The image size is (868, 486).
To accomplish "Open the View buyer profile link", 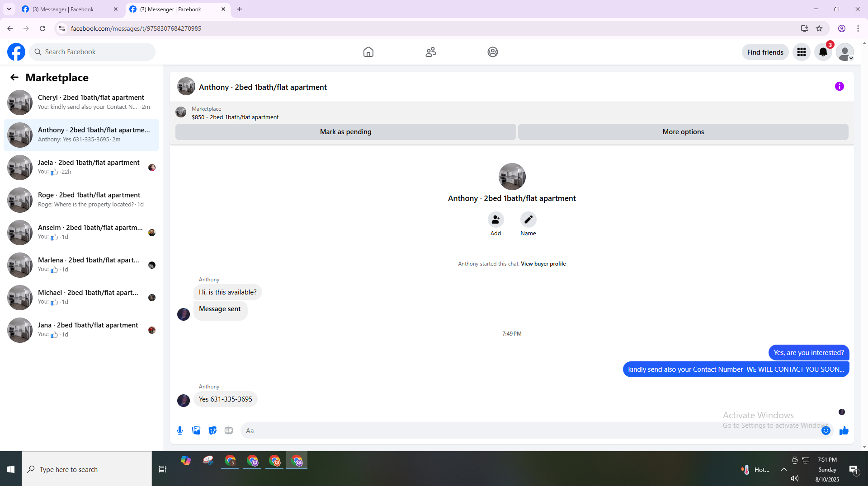I will pyautogui.click(x=543, y=264).
